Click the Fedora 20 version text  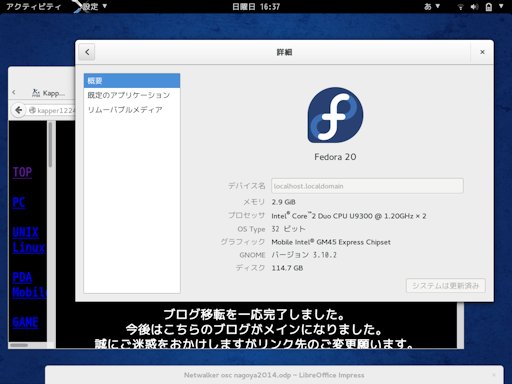click(335, 157)
